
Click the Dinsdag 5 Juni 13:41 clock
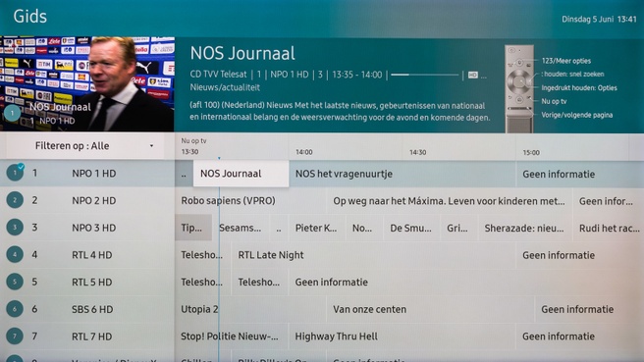coord(599,20)
